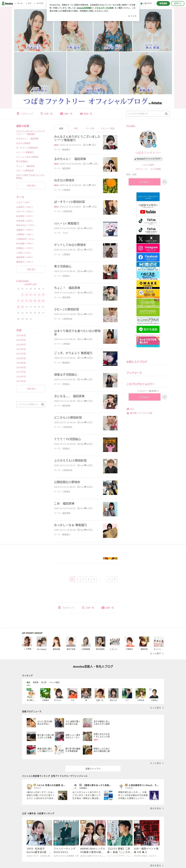Screen dimensions: 186x868
Task: Open the first TikTok Hello! Project banner
Action: [x=148, y=221]
